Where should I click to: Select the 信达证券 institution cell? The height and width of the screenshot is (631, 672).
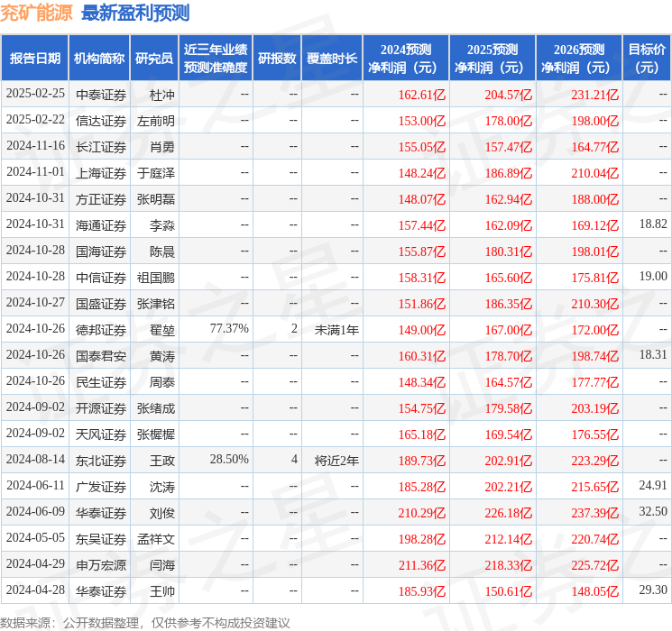click(101, 121)
